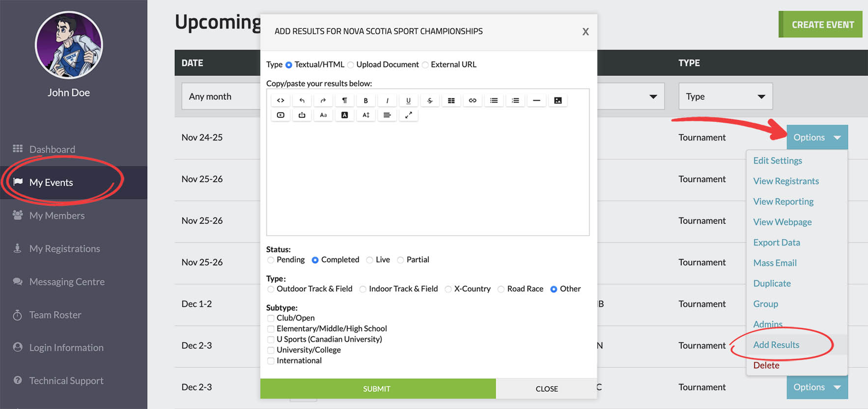Image resolution: width=868 pixels, height=409 pixels.
Task: Click the insert image icon
Action: (x=558, y=101)
